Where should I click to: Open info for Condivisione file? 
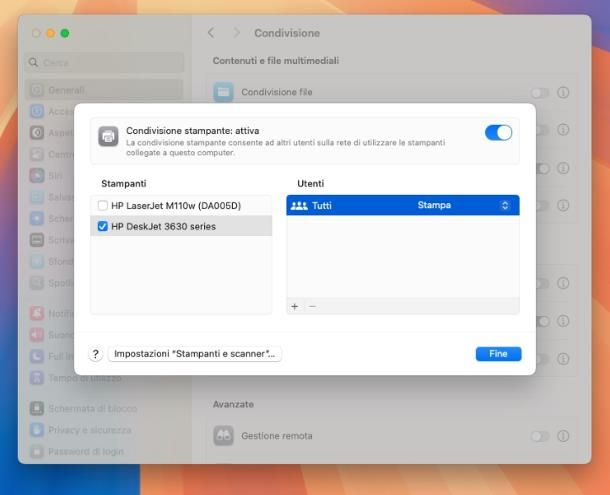pos(563,93)
